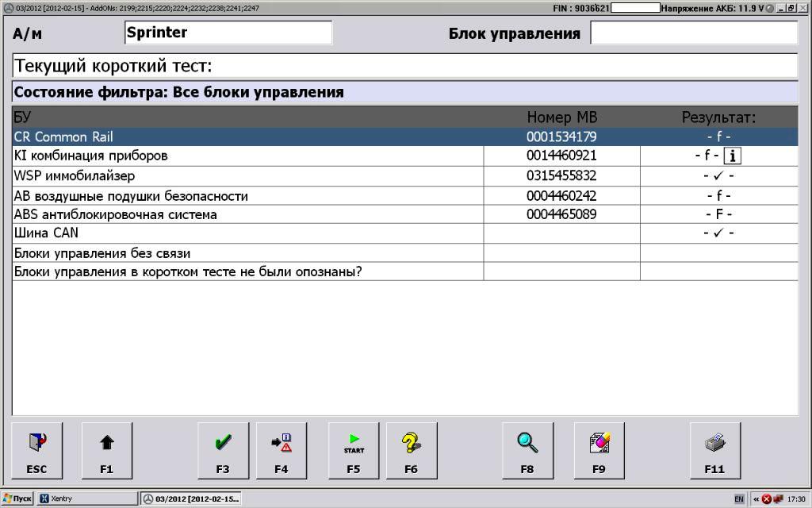
Task: Select the CR Common Rail row
Action: pos(405,137)
